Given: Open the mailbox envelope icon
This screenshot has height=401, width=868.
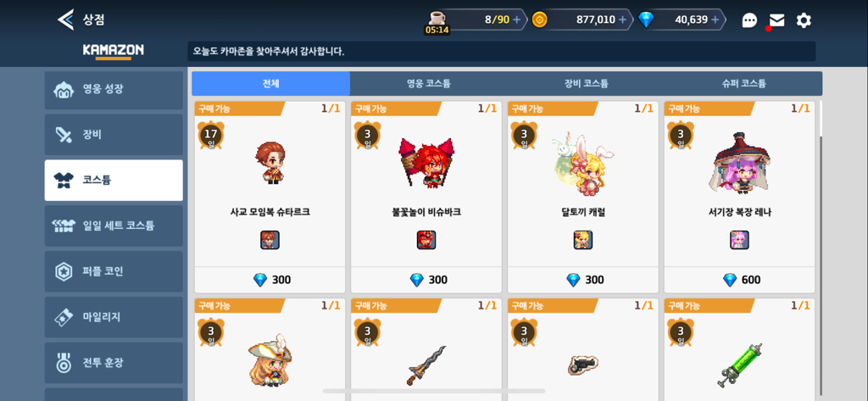Looking at the screenshot, I should 776,20.
